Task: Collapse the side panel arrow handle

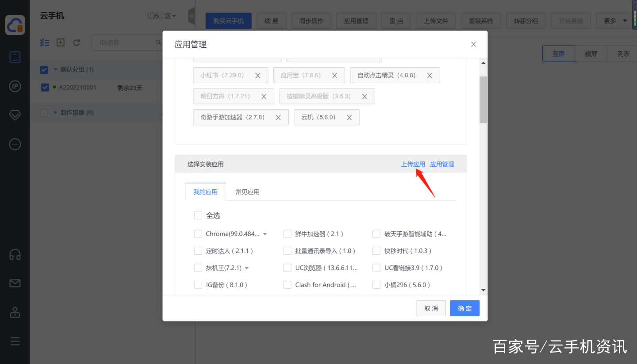Action: 192,16
